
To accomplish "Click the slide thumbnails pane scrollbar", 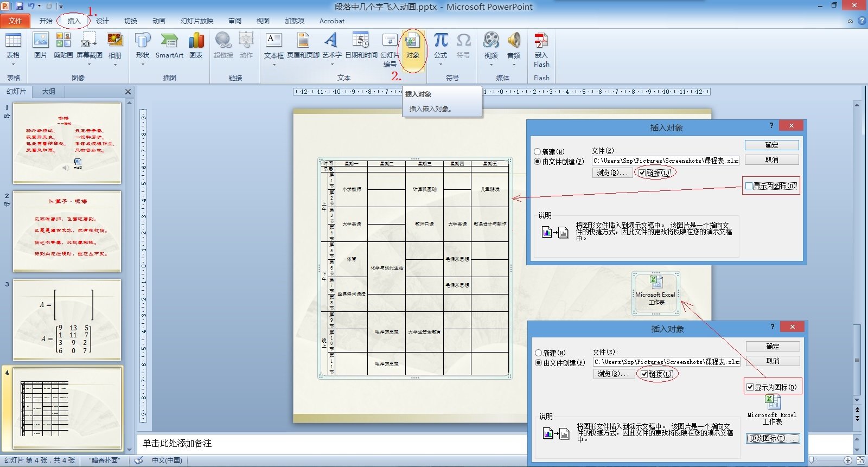I will [129, 276].
